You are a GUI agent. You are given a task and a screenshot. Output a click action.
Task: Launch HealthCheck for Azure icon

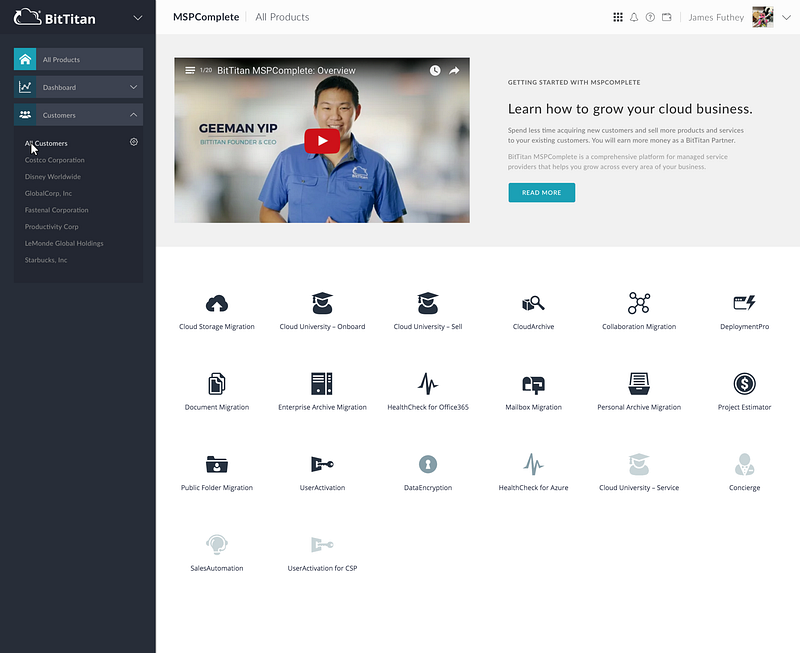point(533,464)
